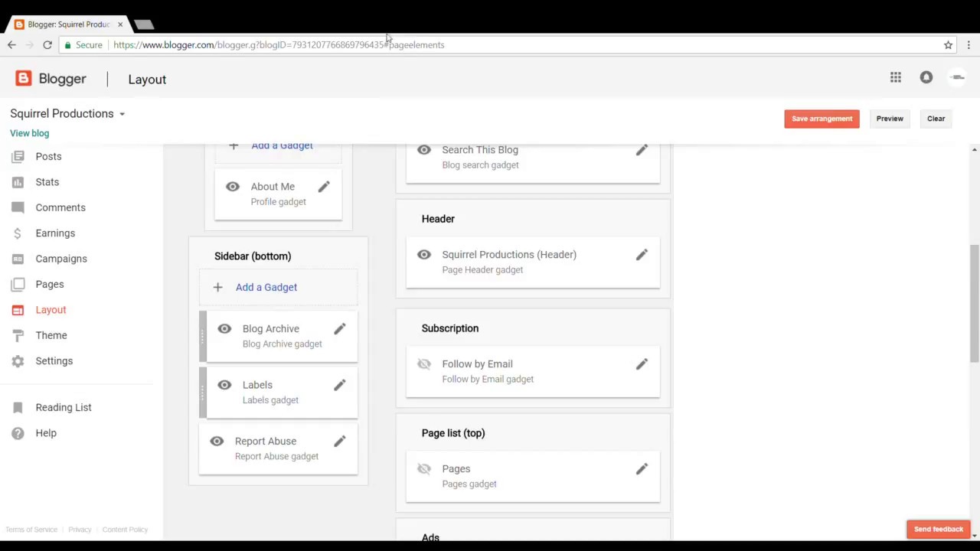980x551 pixels.
Task: Toggle visibility of About Me gadget
Action: pyautogui.click(x=233, y=187)
